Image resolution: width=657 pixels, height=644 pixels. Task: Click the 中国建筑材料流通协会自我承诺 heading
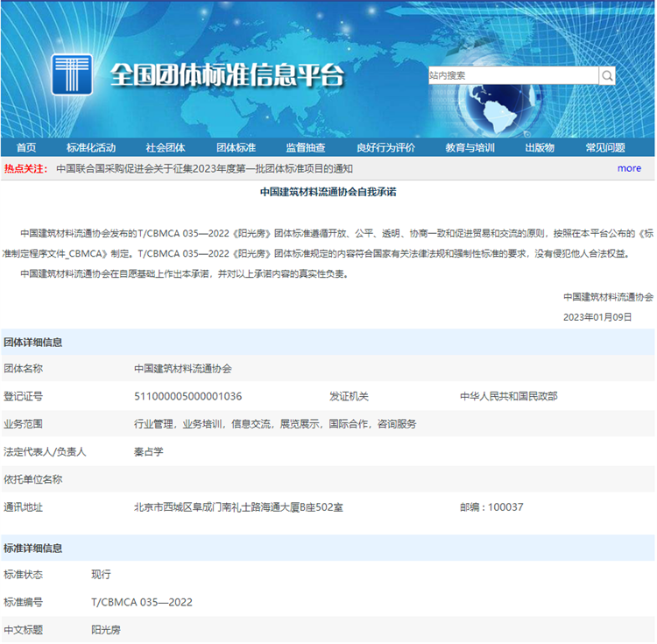(x=328, y=192)
